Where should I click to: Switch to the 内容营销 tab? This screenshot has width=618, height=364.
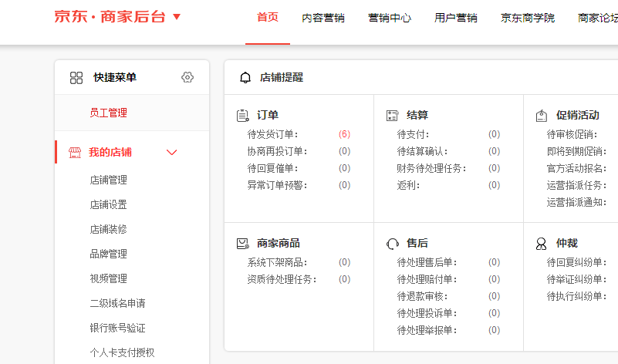point(323,18)
